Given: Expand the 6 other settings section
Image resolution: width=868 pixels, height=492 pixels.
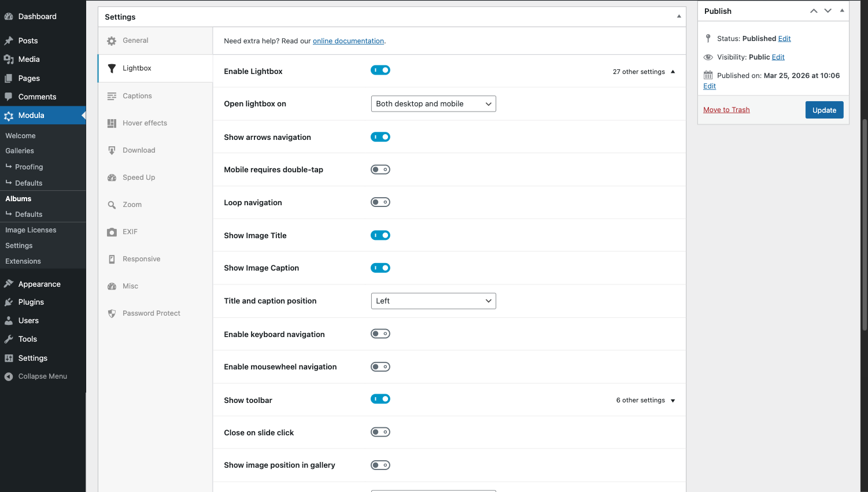Looking at the screenshot, I should [645, 400].
